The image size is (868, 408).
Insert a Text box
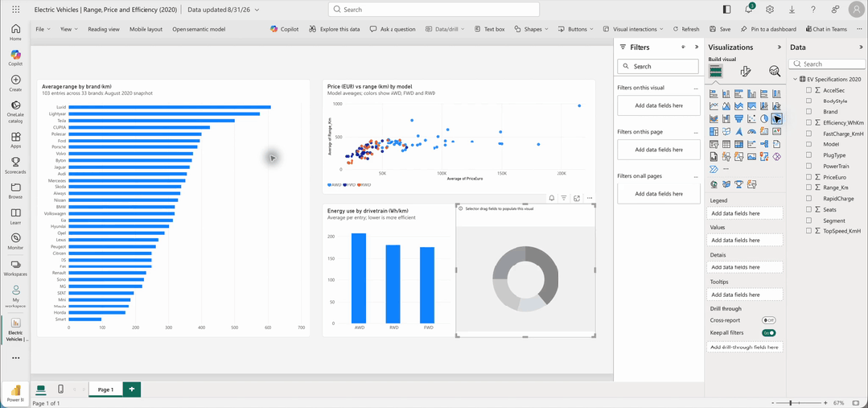[x=489, y=29]
